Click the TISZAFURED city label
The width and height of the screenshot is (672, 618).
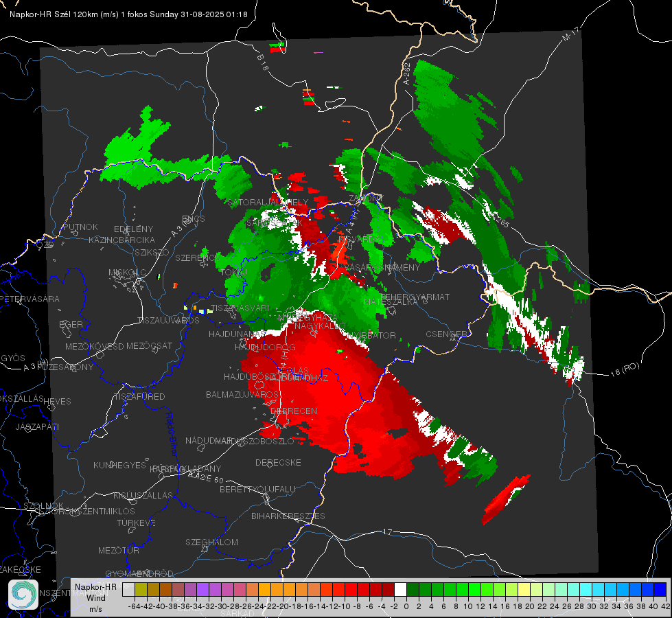(x=139, y=397)
